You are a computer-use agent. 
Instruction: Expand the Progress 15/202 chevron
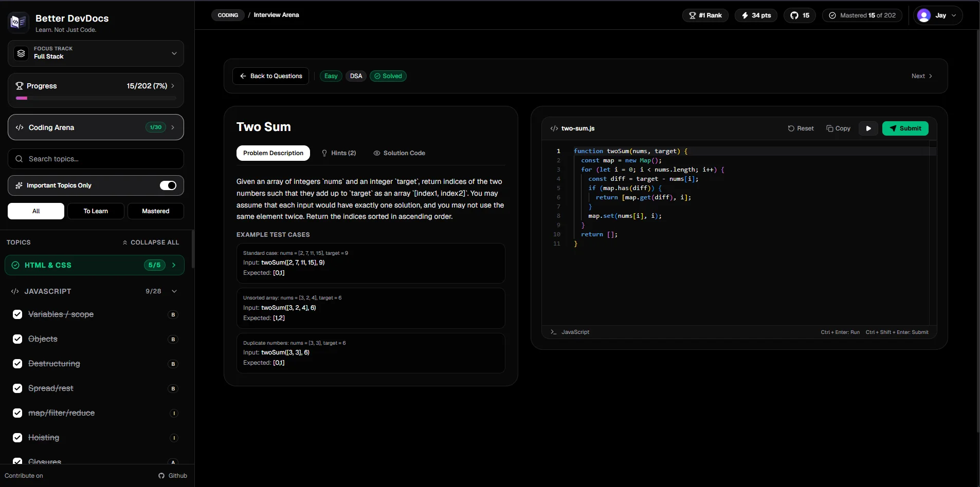[173, 86]
